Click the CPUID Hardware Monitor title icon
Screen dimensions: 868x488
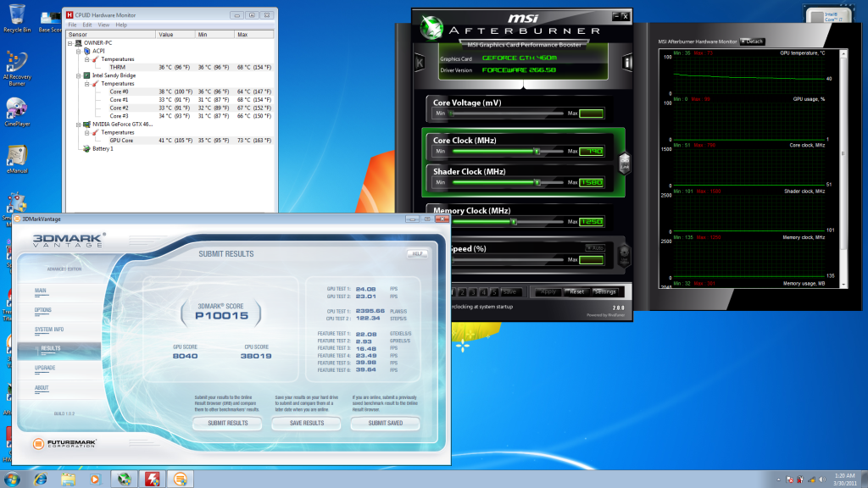(x=70, y=15)
